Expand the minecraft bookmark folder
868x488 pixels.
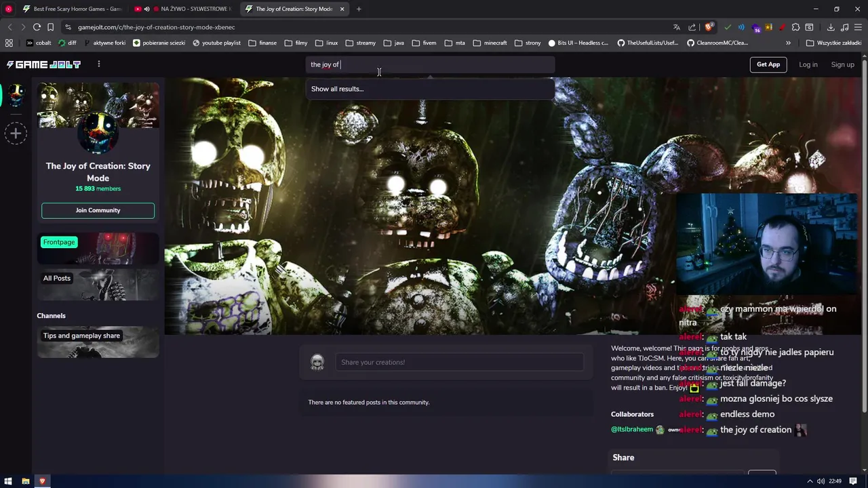[490, 43]
